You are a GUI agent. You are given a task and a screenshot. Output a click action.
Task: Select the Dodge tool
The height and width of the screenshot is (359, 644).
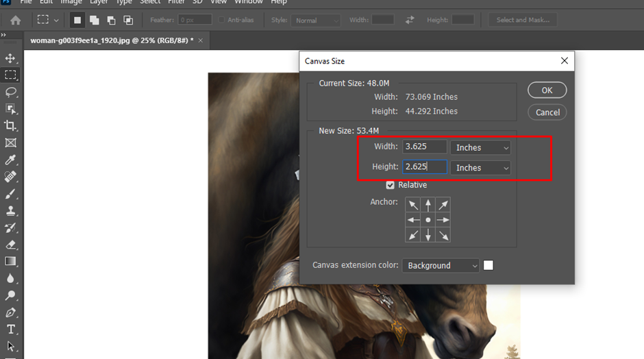pos(10,295)
